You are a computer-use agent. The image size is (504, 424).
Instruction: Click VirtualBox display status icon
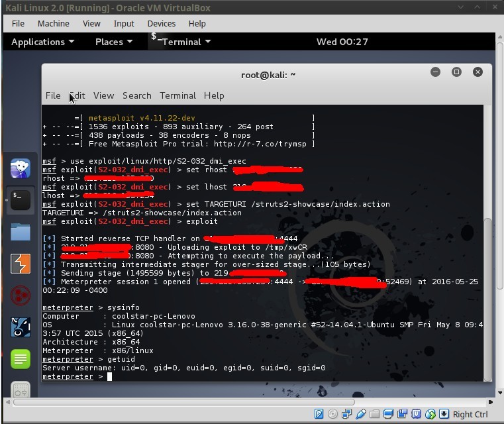(388, 414)
